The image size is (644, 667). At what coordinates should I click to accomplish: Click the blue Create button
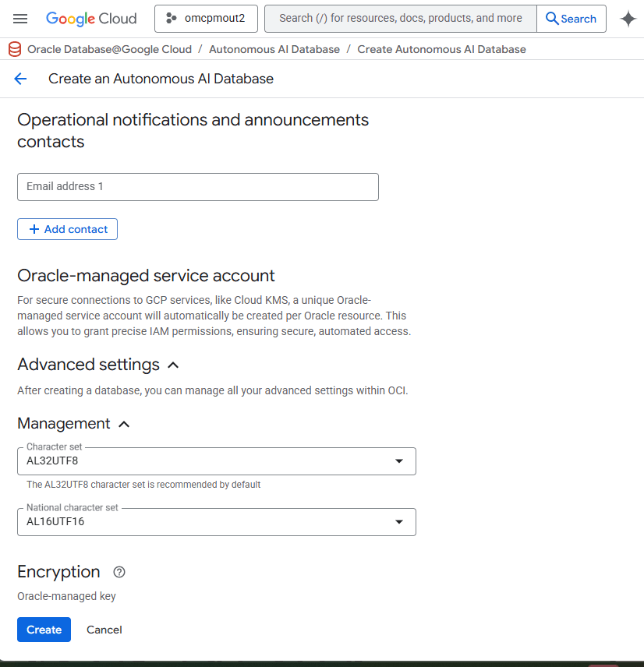tap(44, 629)
